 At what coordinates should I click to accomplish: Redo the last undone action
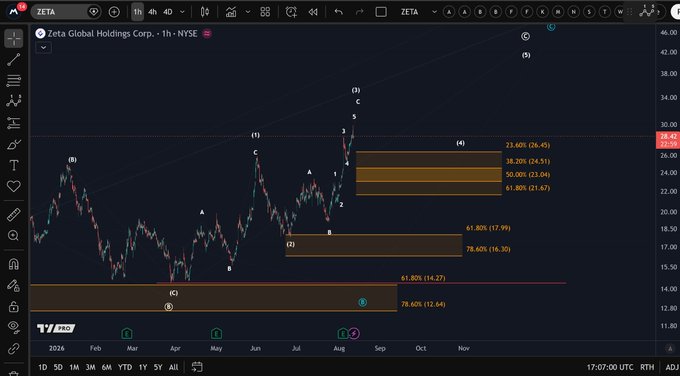[360, 12]
